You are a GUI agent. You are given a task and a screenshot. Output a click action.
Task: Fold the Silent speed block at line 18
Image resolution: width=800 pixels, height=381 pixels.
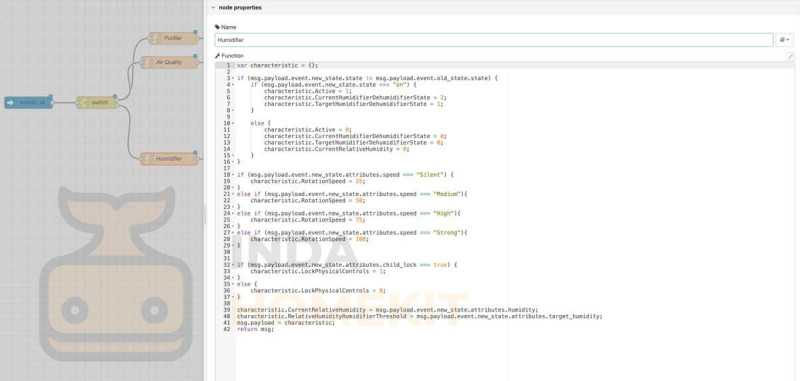(233, 174)
